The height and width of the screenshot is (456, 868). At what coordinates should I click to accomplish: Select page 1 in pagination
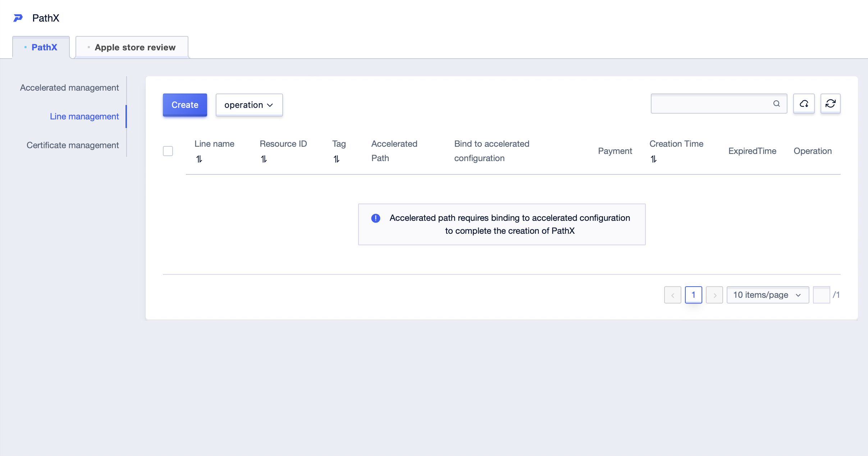pyautogui.click(x=694, y=295)
